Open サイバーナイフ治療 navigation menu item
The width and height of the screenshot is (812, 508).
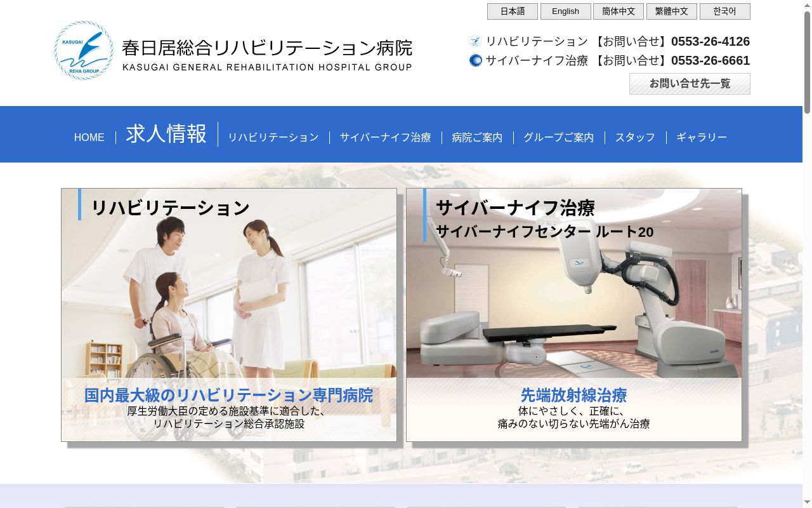tap(385, 137)
